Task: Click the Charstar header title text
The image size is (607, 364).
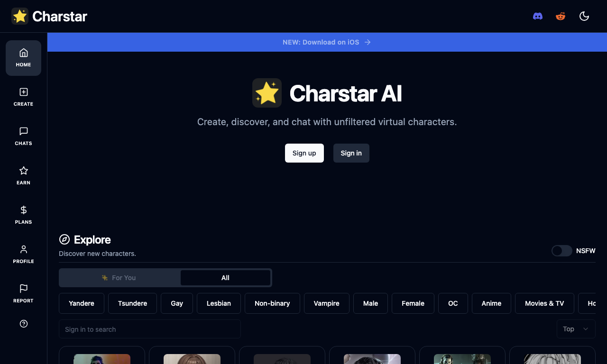Action: (x=60, y=17)
